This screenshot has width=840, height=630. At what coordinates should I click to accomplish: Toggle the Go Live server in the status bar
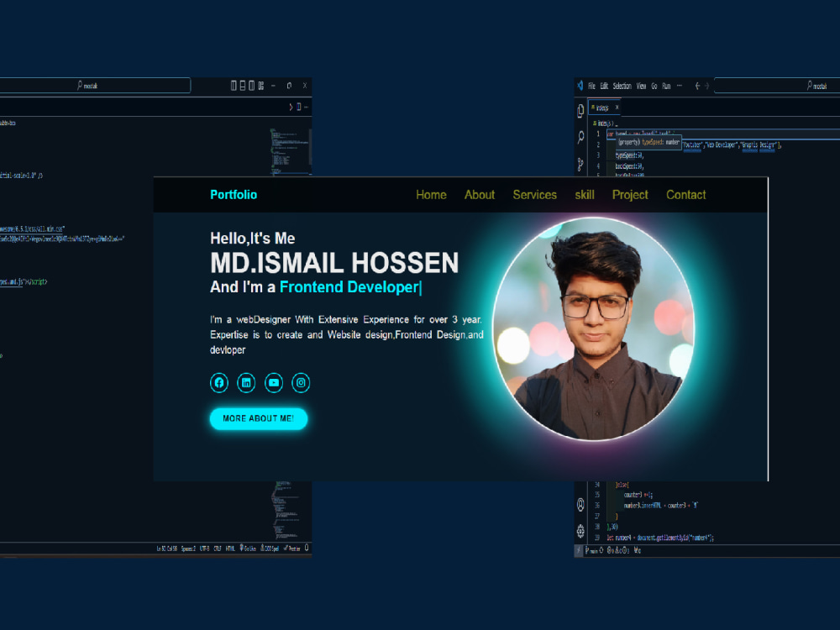pyautogui.click(x=246, y=549)
